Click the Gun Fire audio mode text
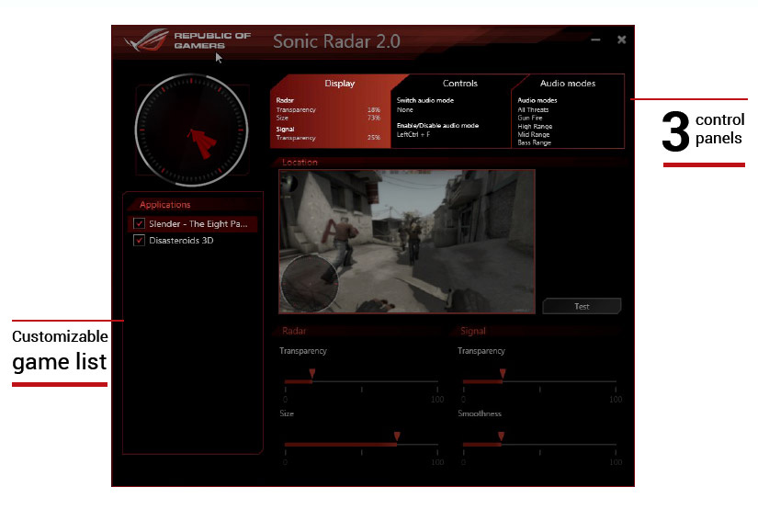Viewport: 758px width, 532px height. (x=530, y=118)
